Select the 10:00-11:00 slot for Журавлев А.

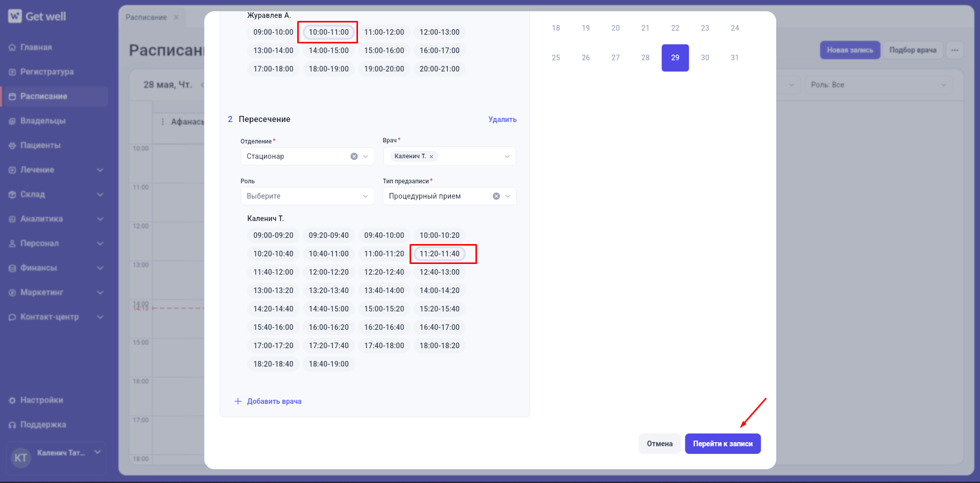point(328,32)
